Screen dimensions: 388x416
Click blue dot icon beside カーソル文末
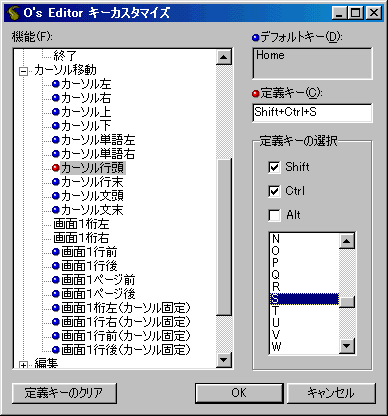coord(56,210)
